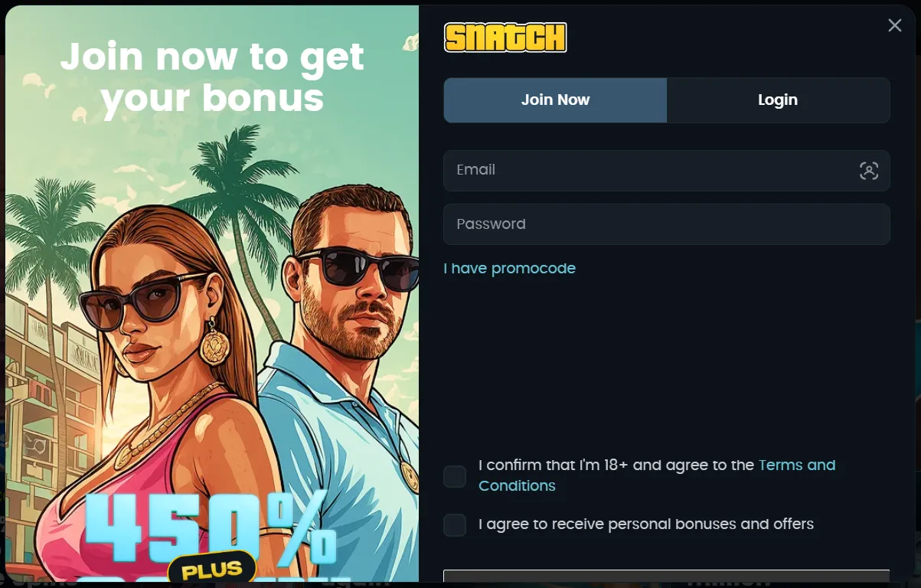Click the yellow PLUS badge on the banner
Viewport: 921px width, 588px height.
tap(211, 569)
